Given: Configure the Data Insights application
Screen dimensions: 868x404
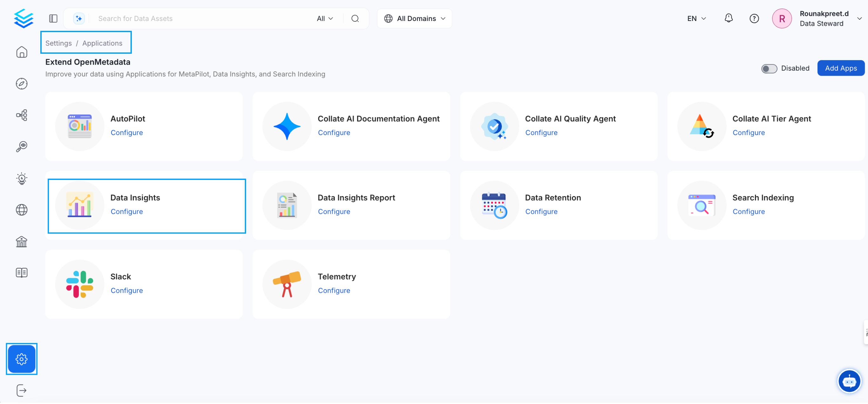Looking at the screenshot, I should (127, 211).
